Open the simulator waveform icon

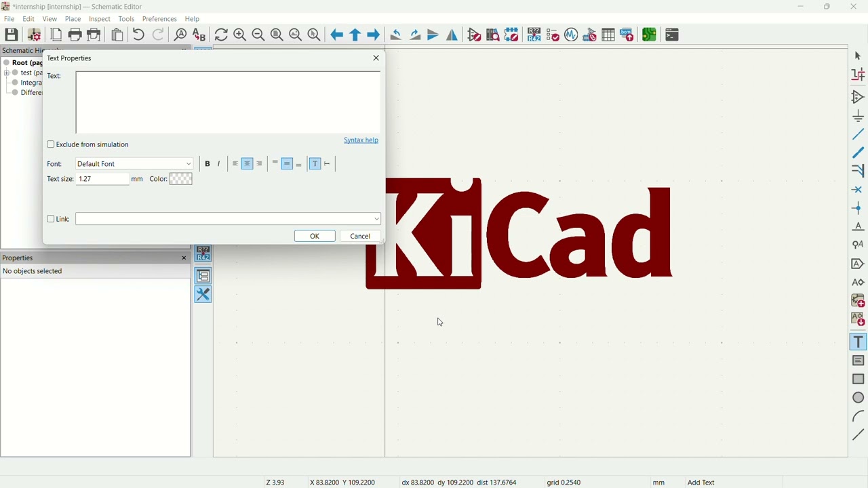click(572, 35)
